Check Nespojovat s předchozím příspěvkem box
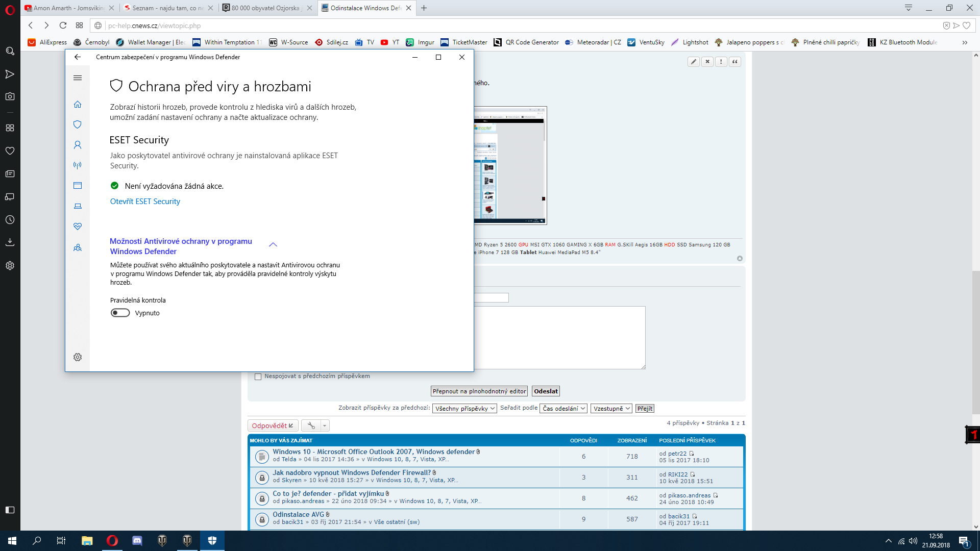Viewport: 980px width, 551px height. (258, 377)
